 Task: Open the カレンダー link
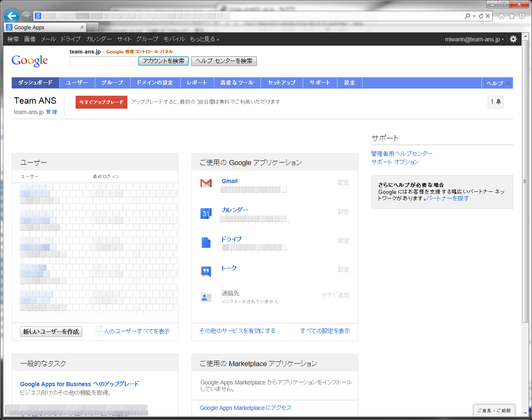235,210
